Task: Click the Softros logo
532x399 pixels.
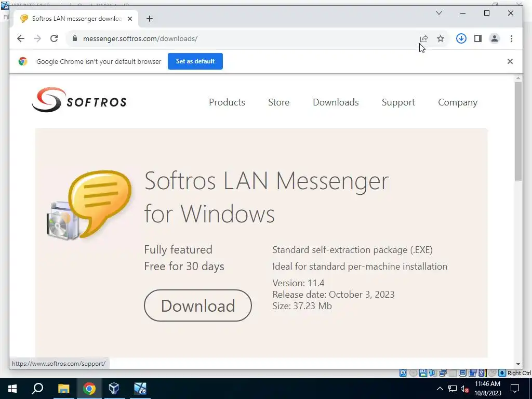Action: pos(79,100)
